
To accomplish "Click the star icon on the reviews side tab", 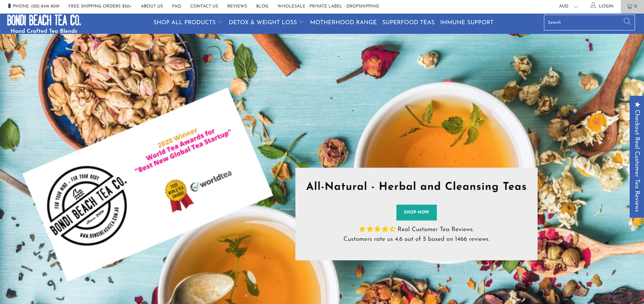I will tap(637, 104).
